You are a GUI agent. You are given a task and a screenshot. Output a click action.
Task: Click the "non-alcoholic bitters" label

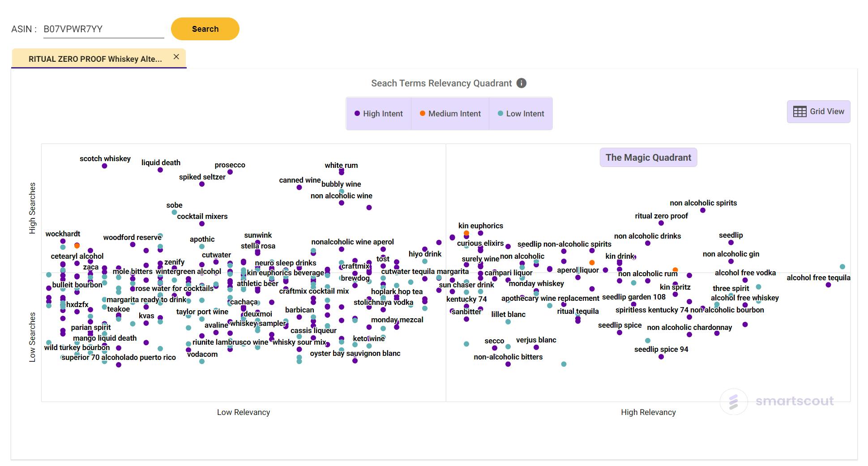(x=508, y=357)
